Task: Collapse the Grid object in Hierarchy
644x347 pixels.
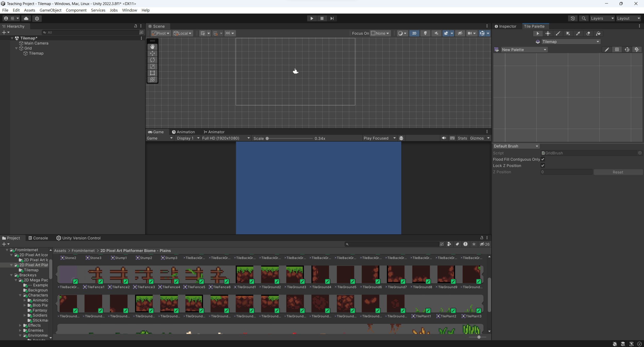Action: [16, 48]
